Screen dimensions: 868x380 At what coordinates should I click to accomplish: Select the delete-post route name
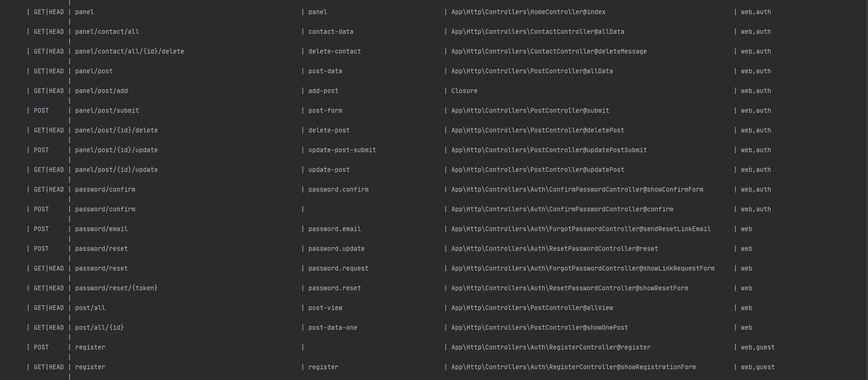point(329,131)
